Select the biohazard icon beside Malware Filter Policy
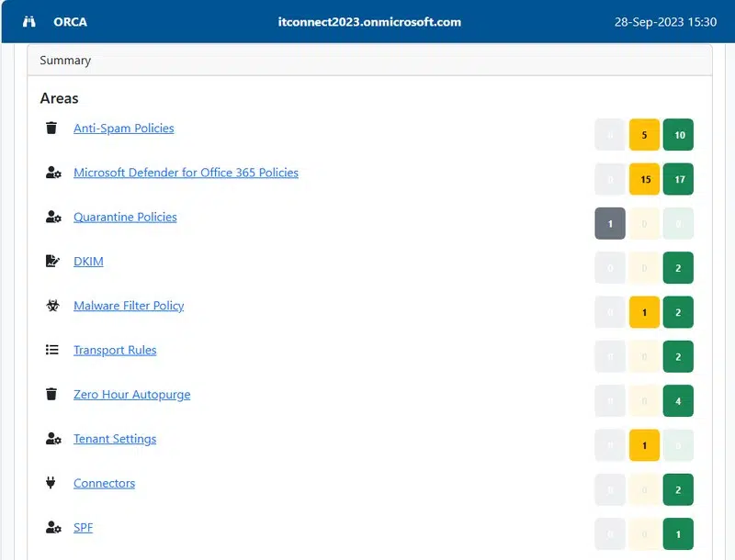This screenshot has width=735, height=560. [51, 305]
